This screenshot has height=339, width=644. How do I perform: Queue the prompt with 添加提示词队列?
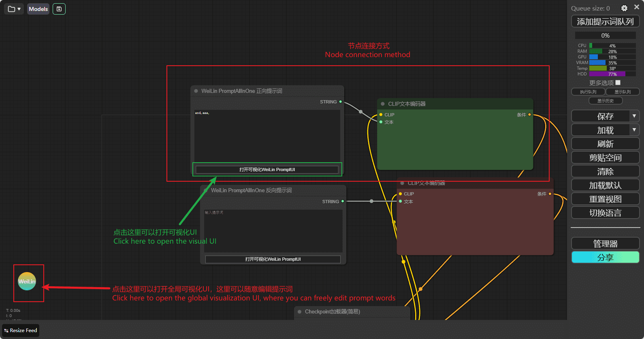coord(605,21)
